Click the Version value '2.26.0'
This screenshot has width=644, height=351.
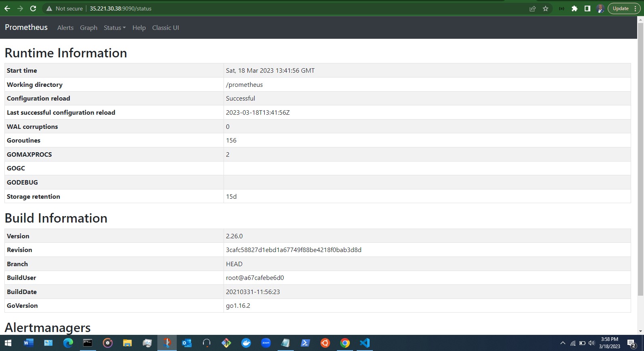pyautogui.click(x=234, y=236)
